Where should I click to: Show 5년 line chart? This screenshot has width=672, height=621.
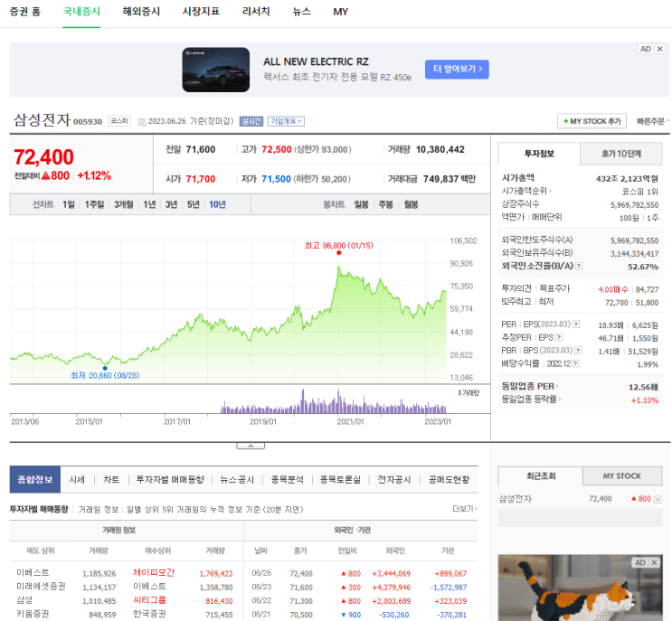coord(193,204)
